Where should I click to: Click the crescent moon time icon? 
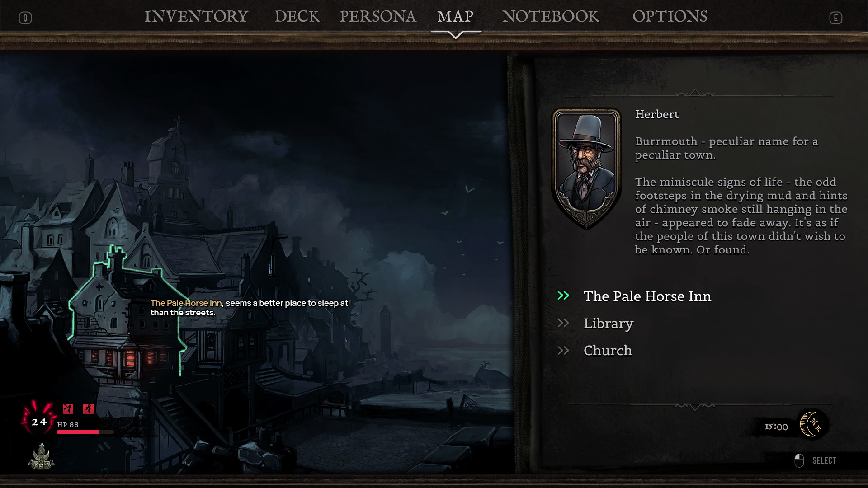(812, 424)
